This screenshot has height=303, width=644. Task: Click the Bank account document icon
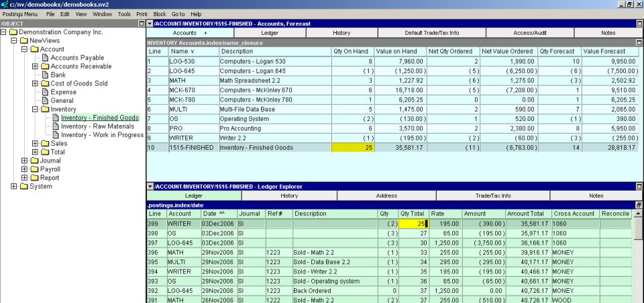pyautogui.click(x=45, y=75)
